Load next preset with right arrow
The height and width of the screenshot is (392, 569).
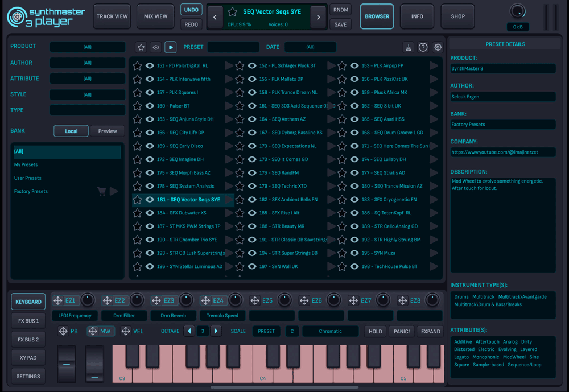[318, 17]
